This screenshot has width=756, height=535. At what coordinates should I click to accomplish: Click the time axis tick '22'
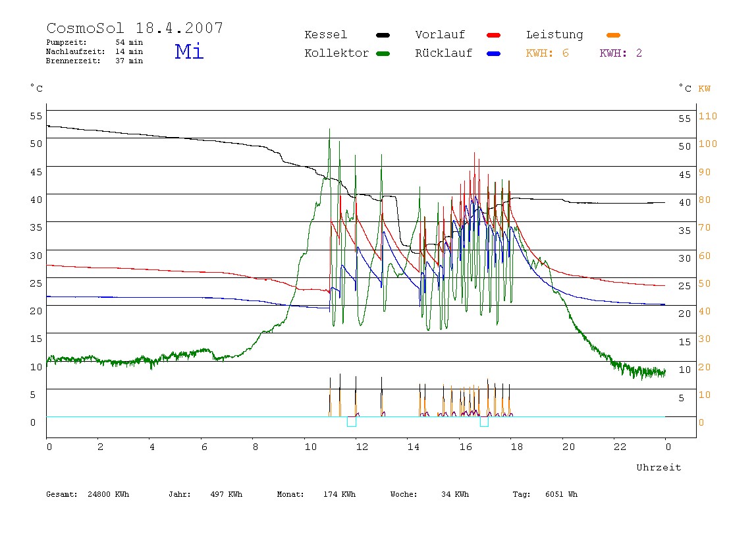pyautogui.click(x=620, y=447)
